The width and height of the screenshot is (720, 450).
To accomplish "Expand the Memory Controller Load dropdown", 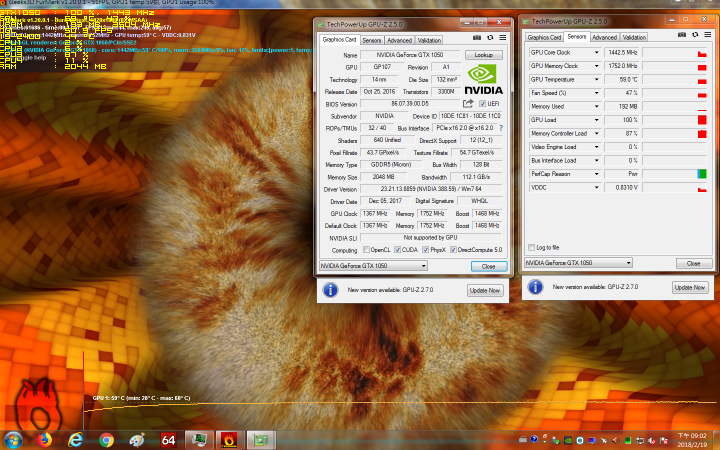I will point(596,134).
